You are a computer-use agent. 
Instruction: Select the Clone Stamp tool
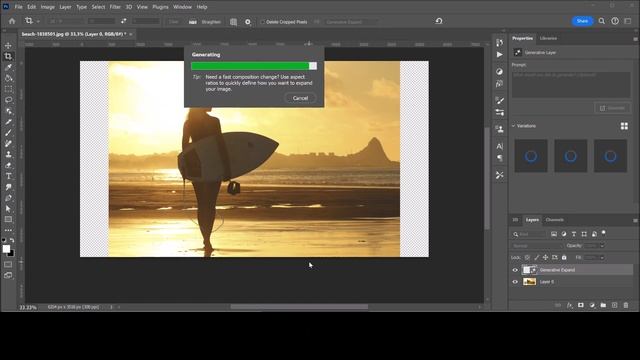click(x=8, y=154)
